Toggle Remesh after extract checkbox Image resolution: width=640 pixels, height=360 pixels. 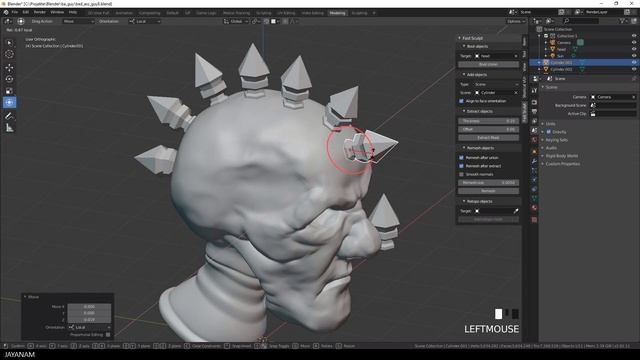click(462, 166)
